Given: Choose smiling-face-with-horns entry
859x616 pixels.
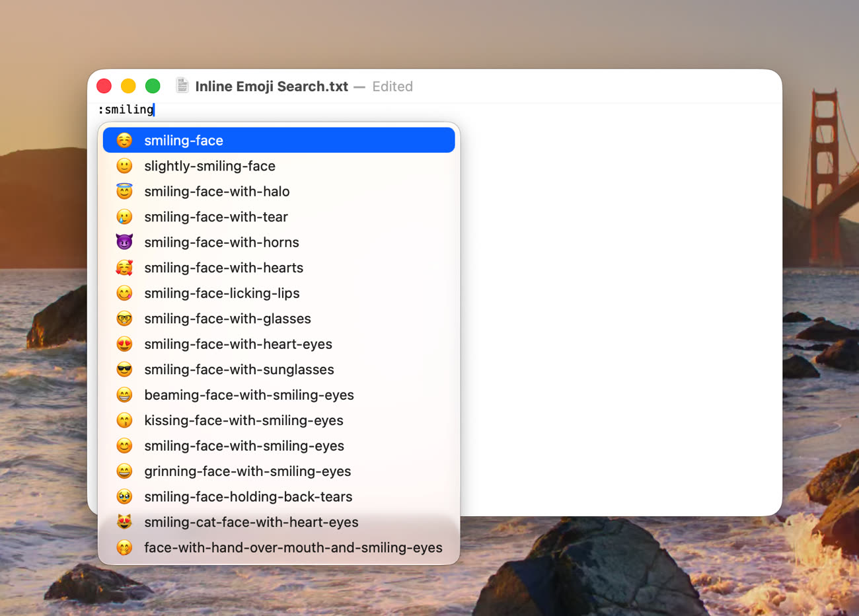Looking at the screenshot, I should (x=279, y=242).
